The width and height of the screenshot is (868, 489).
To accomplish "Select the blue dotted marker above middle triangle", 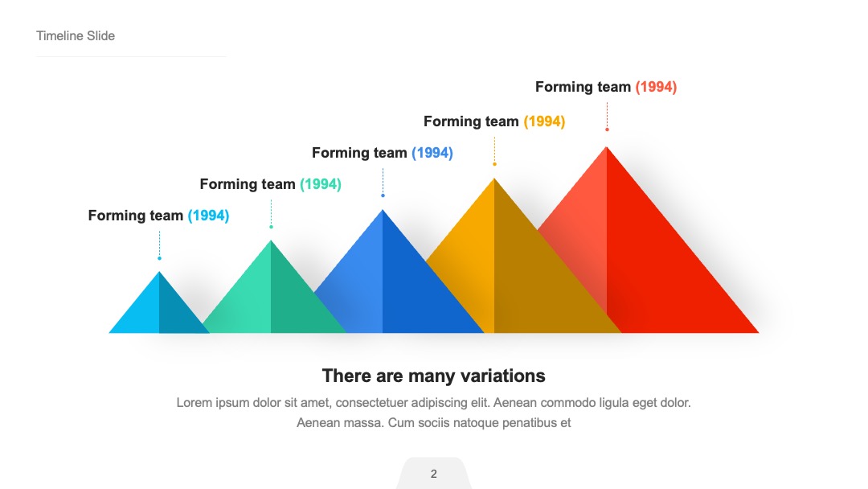I will pos(383,183).
